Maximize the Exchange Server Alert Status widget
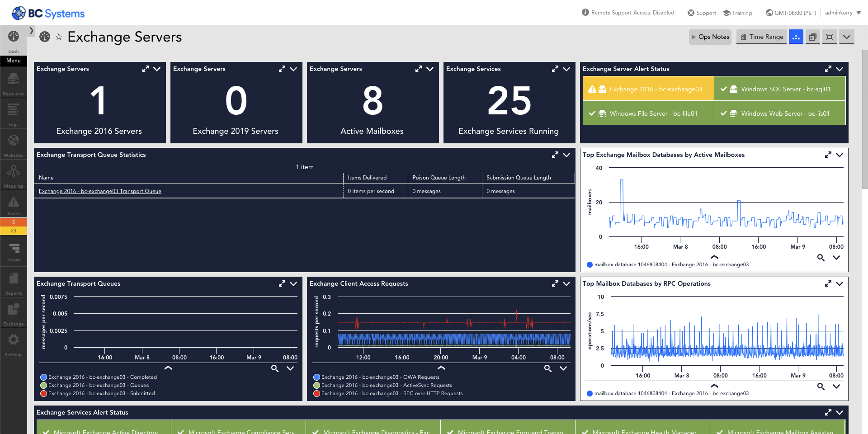The image size is (868, 434). (828, 69)
